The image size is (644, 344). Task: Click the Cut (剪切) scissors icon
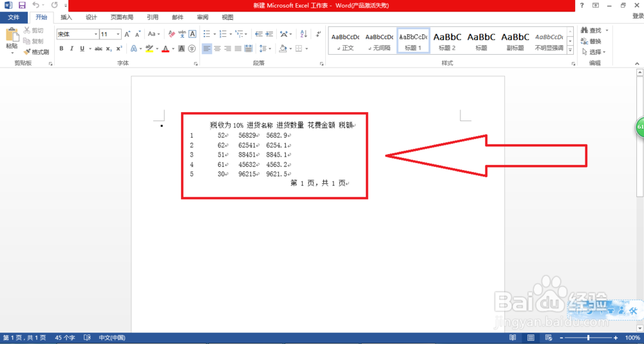(26, 30)
